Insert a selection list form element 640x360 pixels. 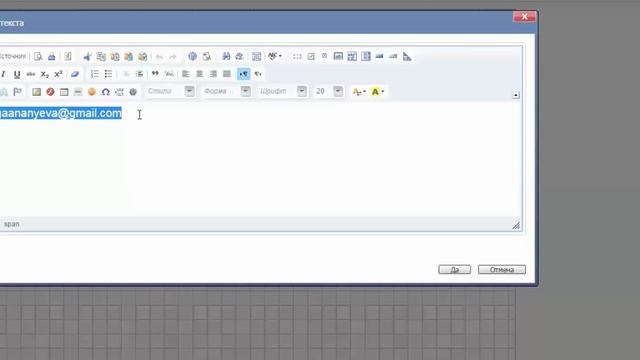point(366,56)
